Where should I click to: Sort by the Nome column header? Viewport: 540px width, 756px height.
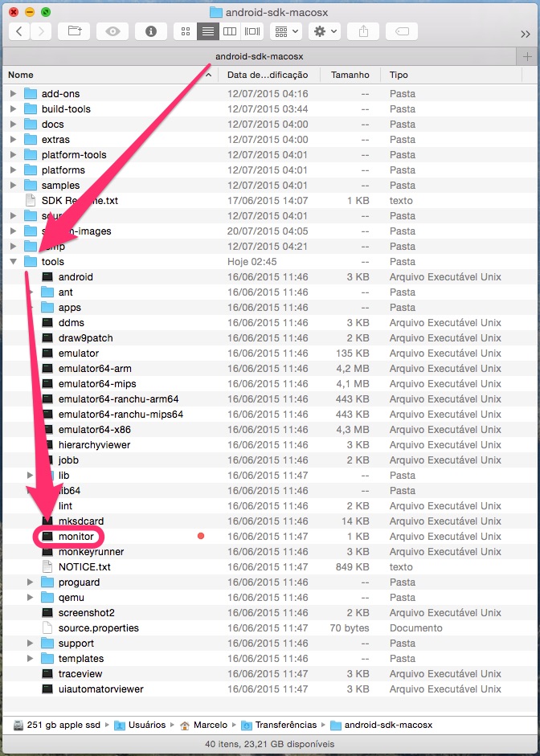(110, 75)
